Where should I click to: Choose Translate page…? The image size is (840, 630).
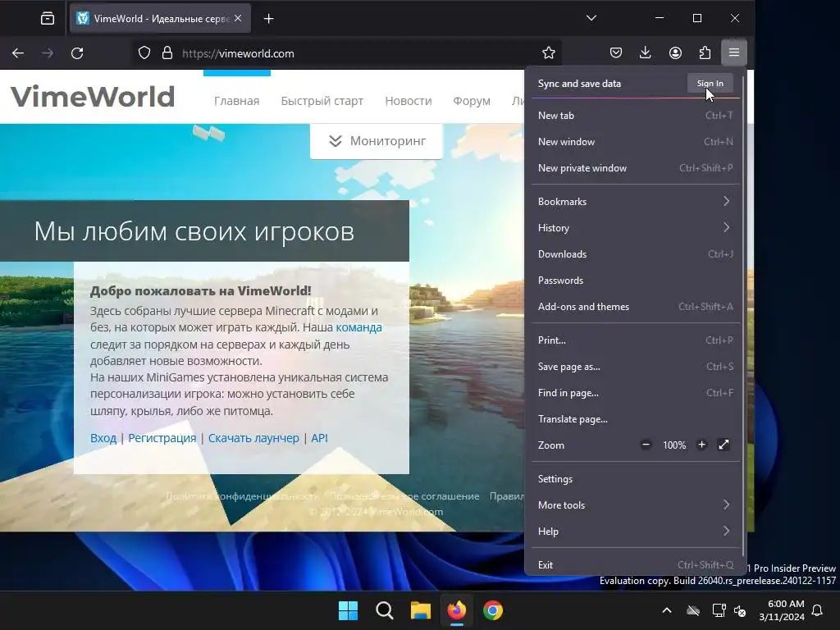[636, 419]
